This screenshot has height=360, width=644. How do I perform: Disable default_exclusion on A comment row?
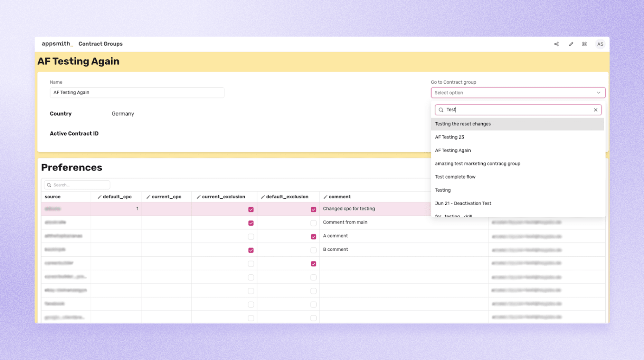[313, 236]
